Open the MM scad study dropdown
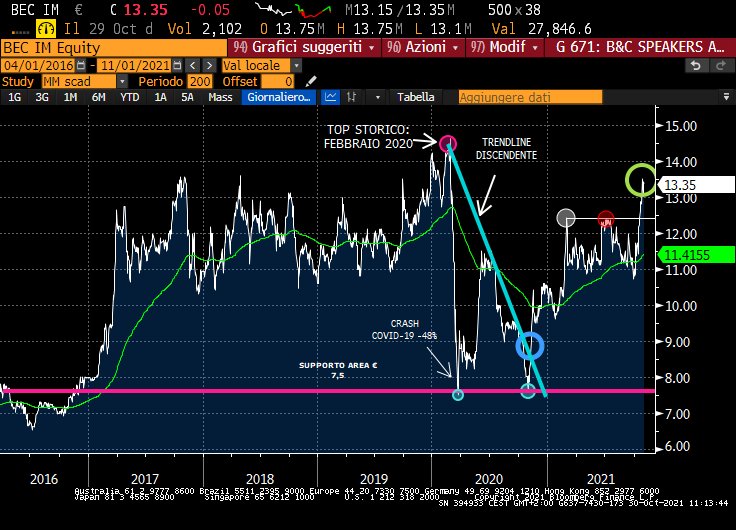Screen dimensions: 736x530 pyautogui.click(x=123, y=81)
